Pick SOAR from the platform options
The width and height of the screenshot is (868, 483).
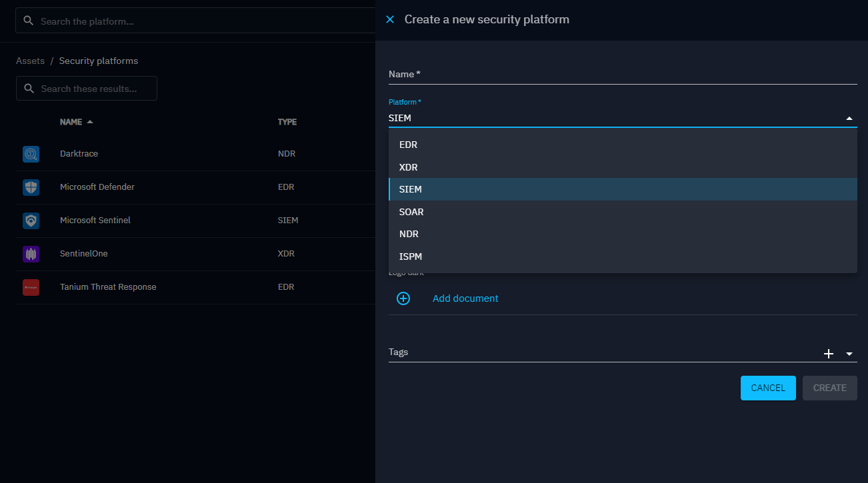tap(411, 212)
